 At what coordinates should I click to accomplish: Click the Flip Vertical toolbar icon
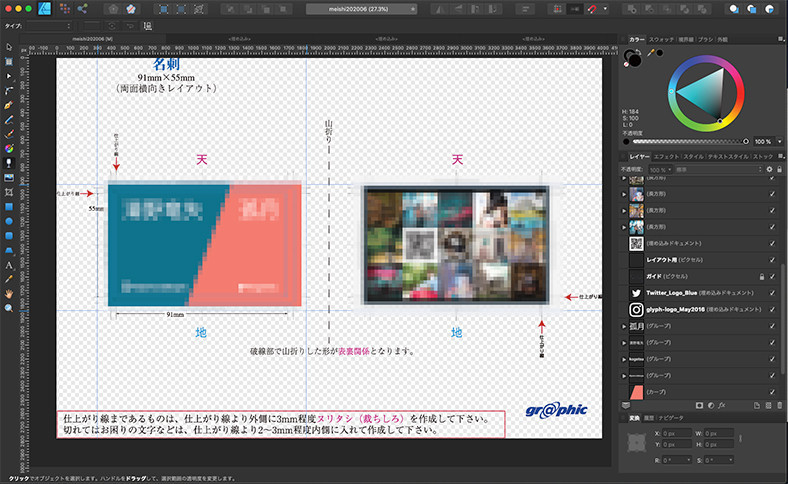pos(459,9)
